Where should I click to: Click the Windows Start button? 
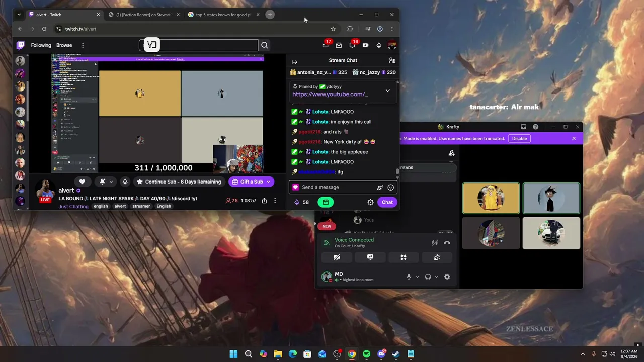click(233, 354)
